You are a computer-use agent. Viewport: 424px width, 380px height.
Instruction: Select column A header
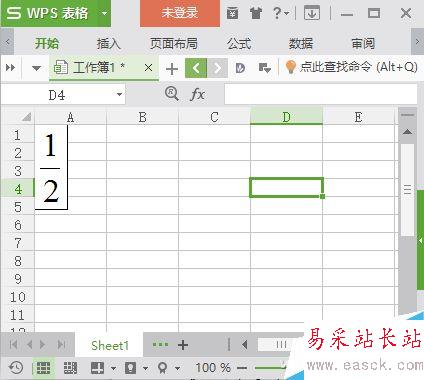click(x=70, y=117)
